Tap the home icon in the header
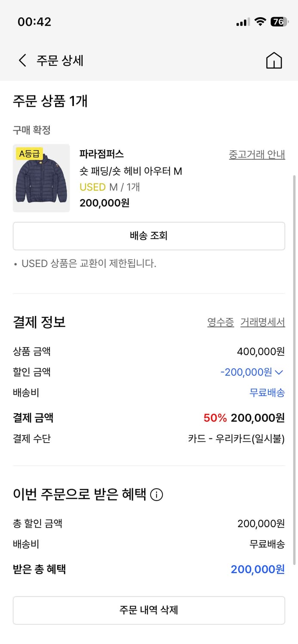 tap(274, 60)
